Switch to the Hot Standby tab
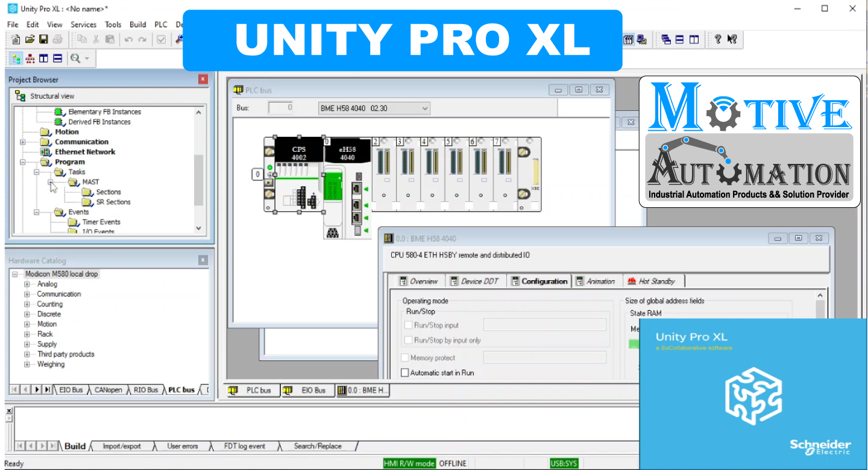Image resolution: width=868 pixels, height=470 pixels. coord(653,280)
